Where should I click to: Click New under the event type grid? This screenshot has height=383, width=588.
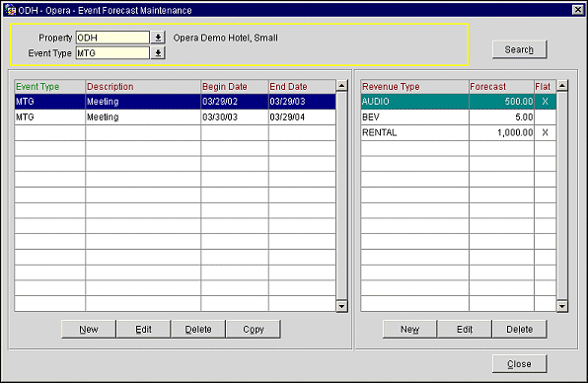point(89,329)
